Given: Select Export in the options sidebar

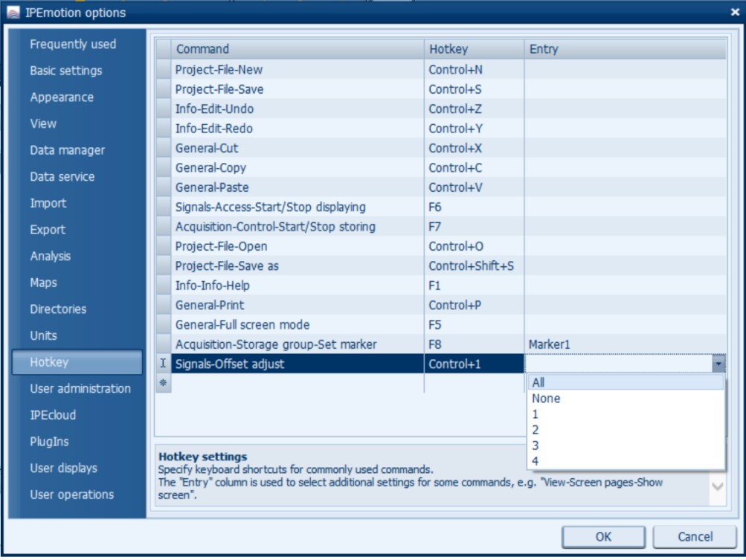Looking at the screenshot, I should (x=47, y=230).
